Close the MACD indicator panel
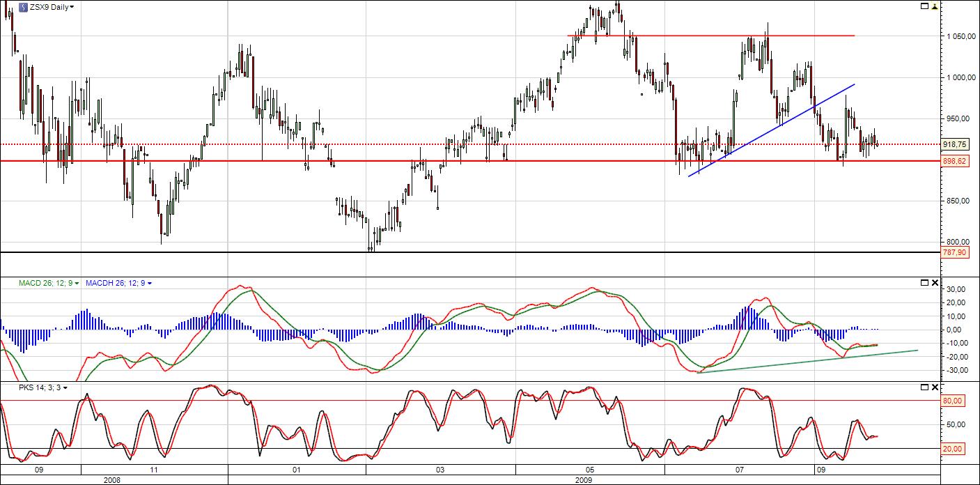980x485 pixels. pyautogui.click(x=935, y=282)
